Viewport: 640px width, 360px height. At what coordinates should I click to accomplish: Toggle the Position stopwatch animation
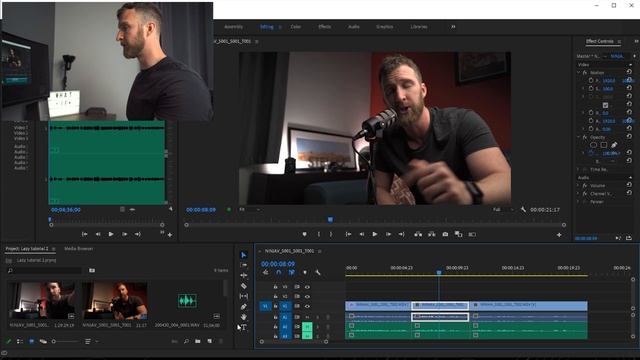591,80
